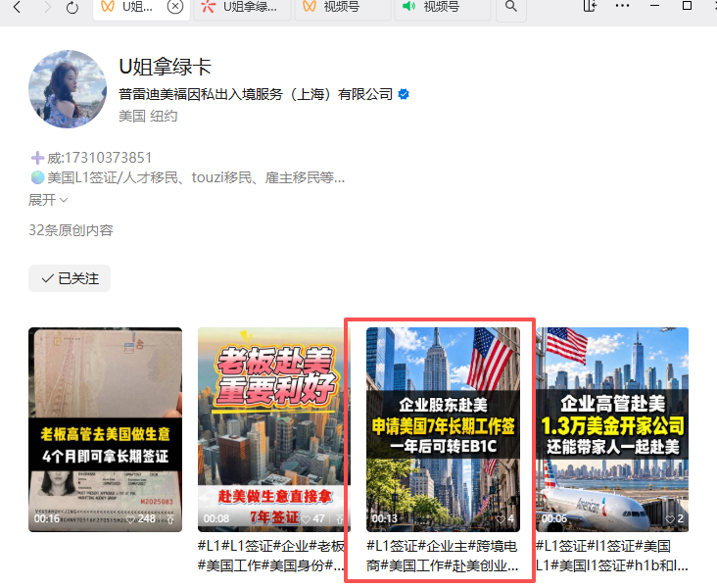Click company name 普雷迪美福因私出入境服务

point(256,94)
